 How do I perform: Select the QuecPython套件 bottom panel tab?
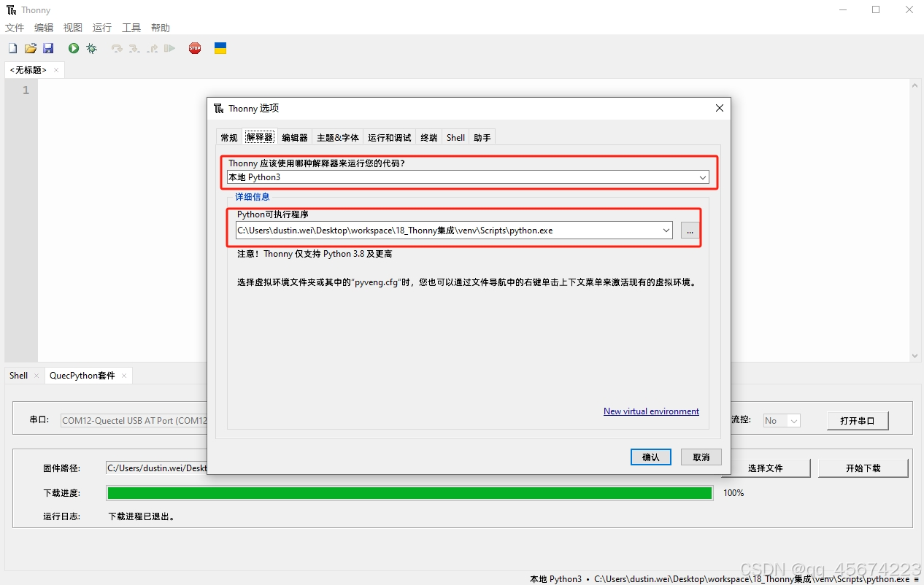pos(82,376)
